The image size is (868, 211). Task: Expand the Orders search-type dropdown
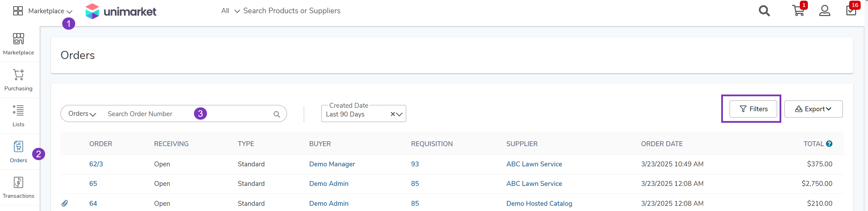82,114
